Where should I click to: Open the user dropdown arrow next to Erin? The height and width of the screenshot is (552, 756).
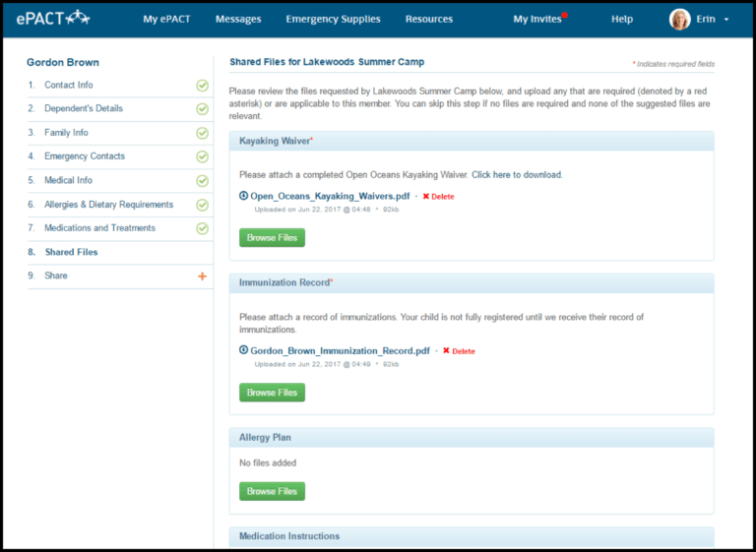pyautogui.click(x=726, y=20)
